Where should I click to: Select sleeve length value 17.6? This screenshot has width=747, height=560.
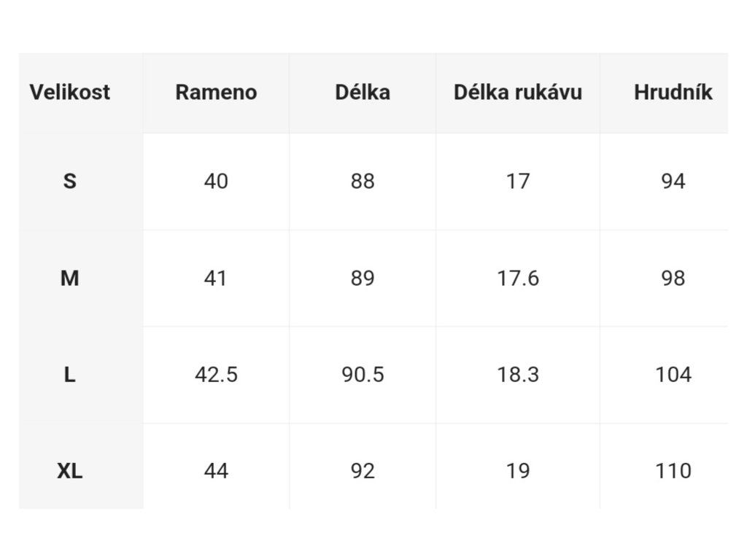[518, 278]
